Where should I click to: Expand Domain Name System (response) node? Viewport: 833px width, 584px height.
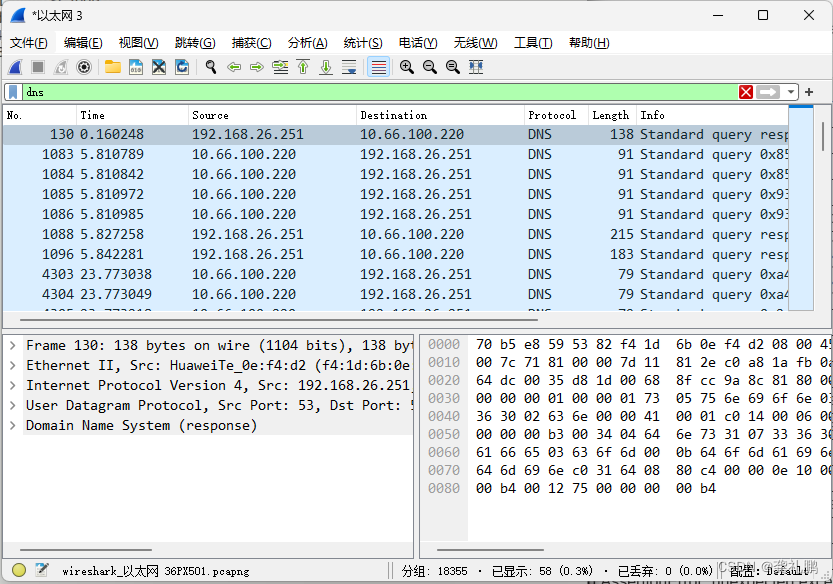13,426
